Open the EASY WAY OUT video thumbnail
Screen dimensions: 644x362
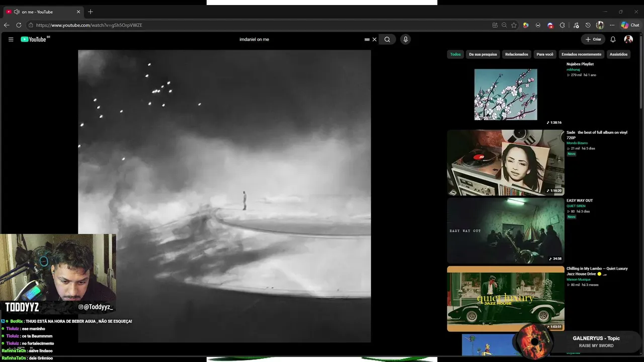(506, 231)
